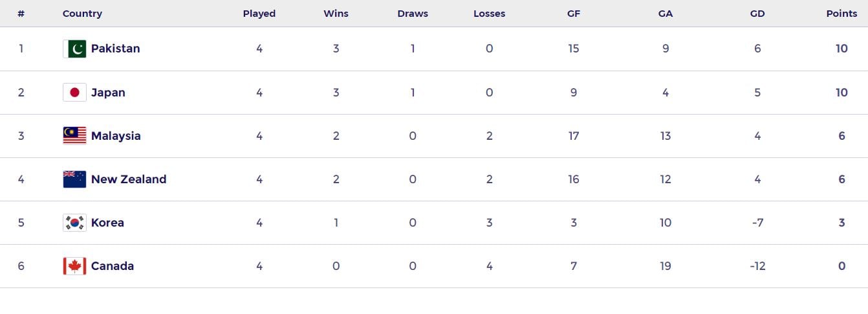
Task: Sort by the Wins column header
Action: click(336, 14)
